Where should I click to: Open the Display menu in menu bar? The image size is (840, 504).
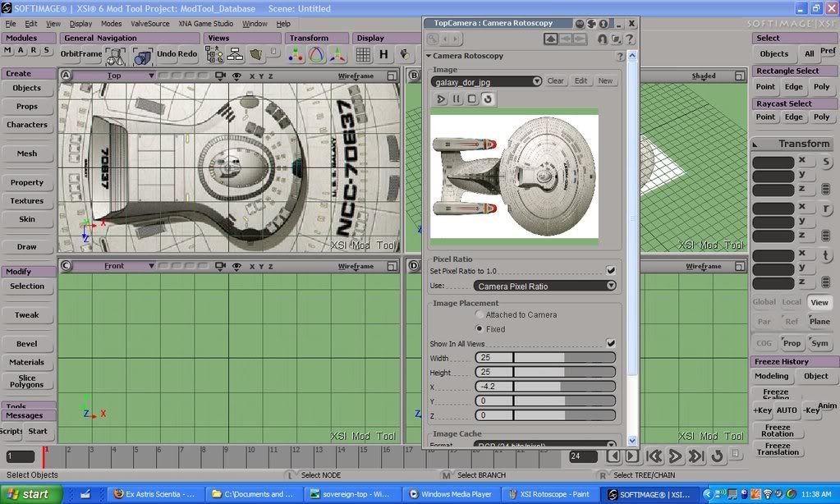point(80,24)
